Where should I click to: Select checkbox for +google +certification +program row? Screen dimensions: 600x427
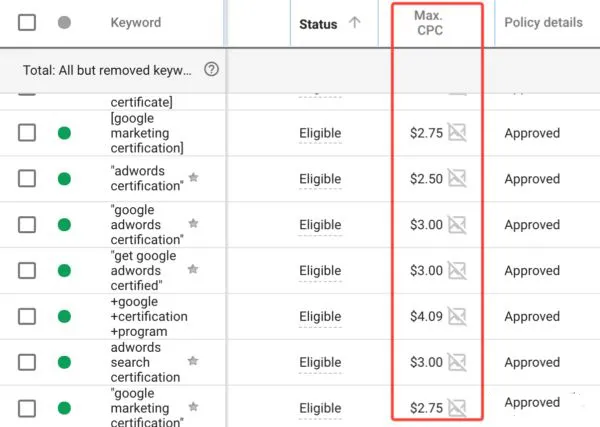(x=27, y=317)
